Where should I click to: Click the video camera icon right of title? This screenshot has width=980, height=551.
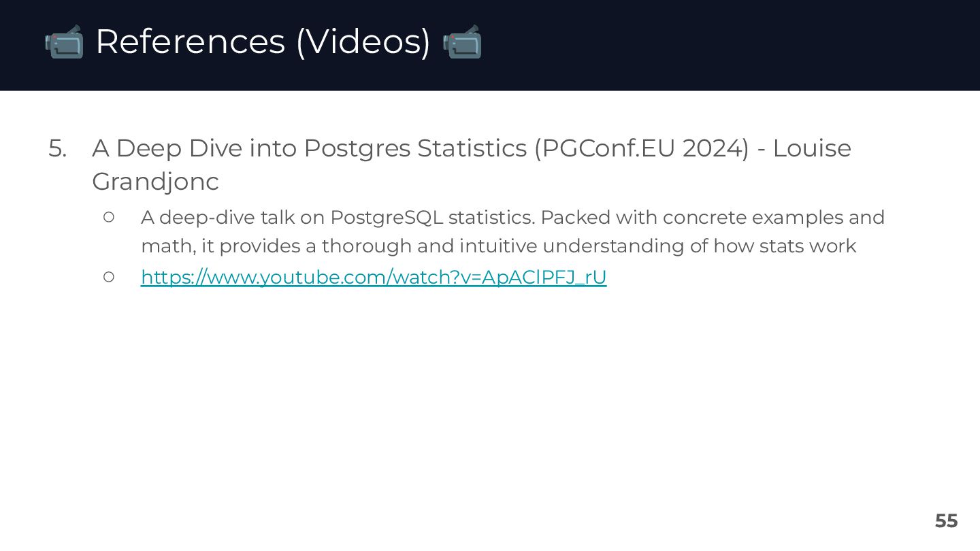coord(462,41)
